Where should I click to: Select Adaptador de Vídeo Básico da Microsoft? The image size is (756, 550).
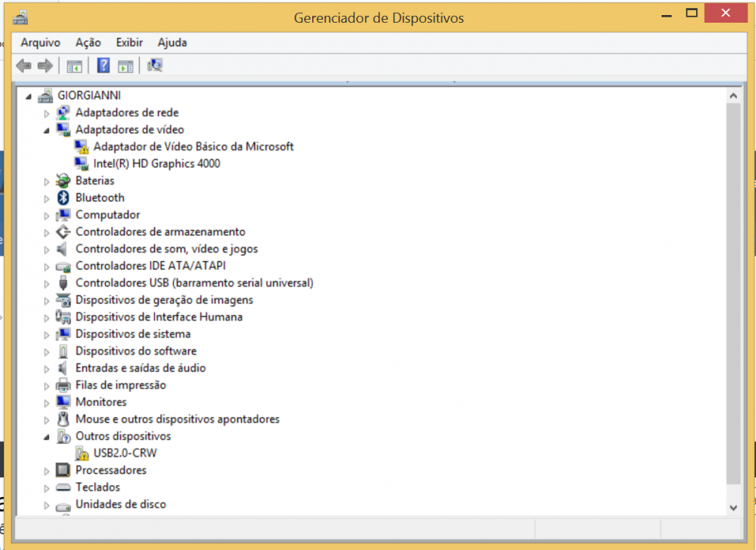point(194,147)
